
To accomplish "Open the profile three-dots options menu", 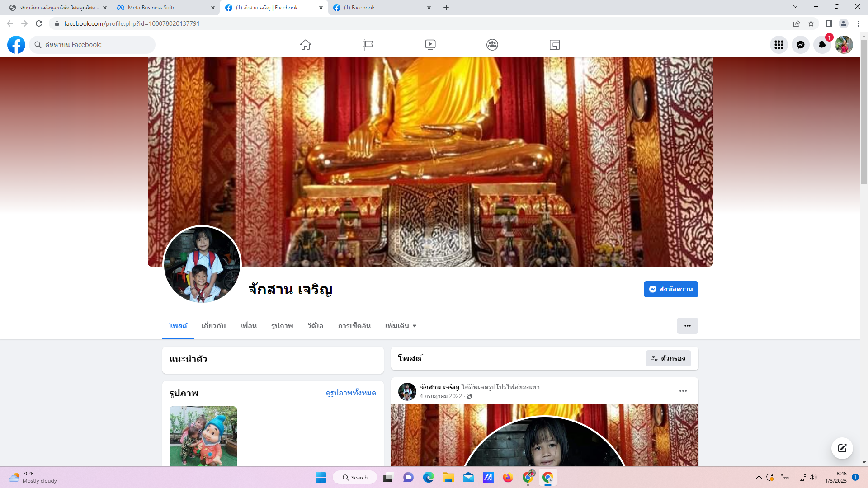I will (x=687, y=326).
